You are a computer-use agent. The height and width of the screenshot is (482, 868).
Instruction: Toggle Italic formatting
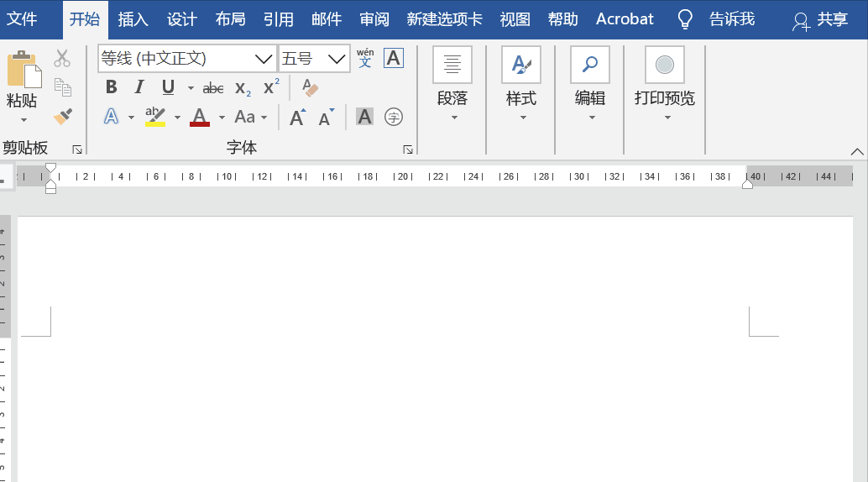(x=139, y=87)
